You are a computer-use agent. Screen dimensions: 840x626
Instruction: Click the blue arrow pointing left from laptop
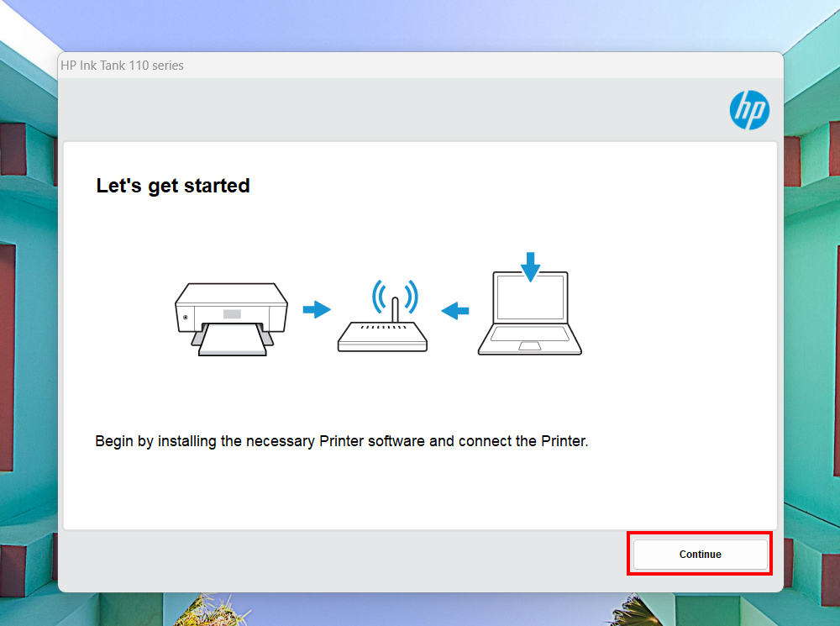point(454,310)
